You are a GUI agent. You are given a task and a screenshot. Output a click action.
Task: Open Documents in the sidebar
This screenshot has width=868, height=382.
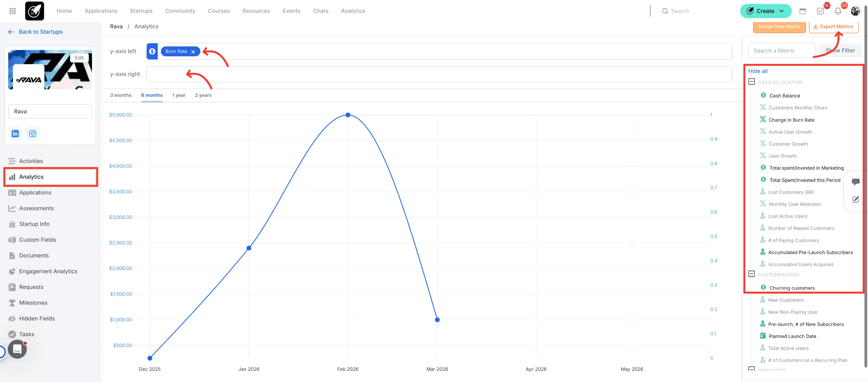tap(50, 256)
